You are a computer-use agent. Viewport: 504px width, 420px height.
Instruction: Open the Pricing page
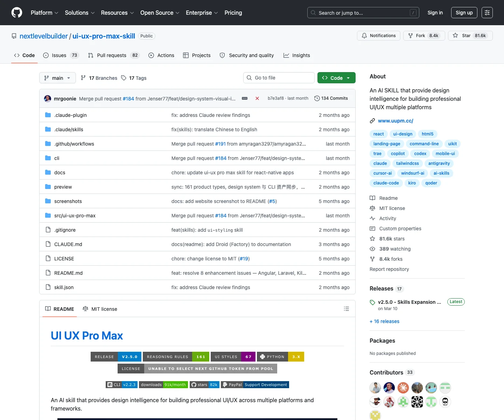tap(233, 13)
